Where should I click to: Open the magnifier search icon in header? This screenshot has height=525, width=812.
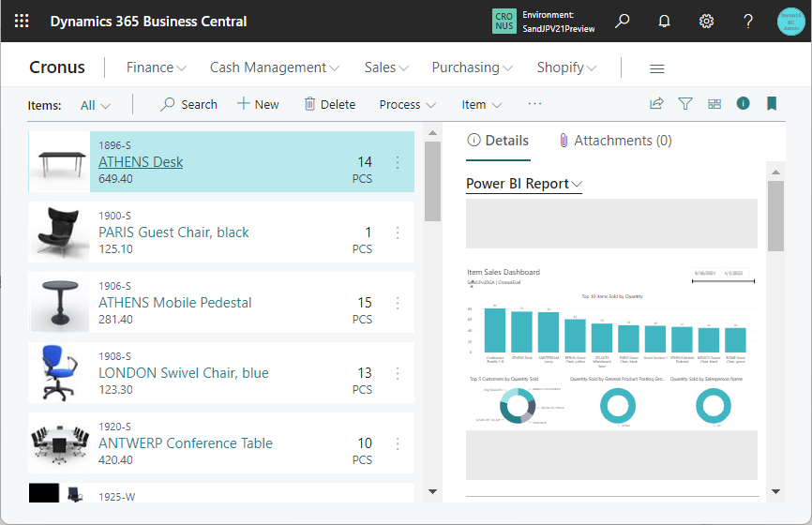tap(622, 22)
